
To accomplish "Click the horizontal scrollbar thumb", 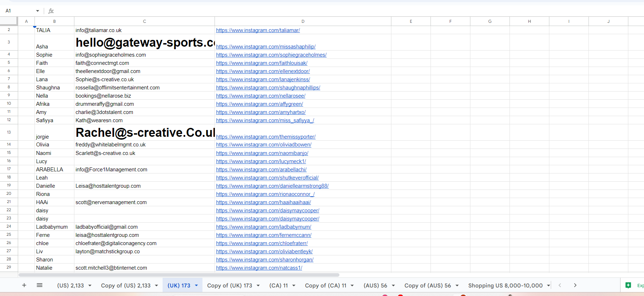I will click(x=179, y=275).
